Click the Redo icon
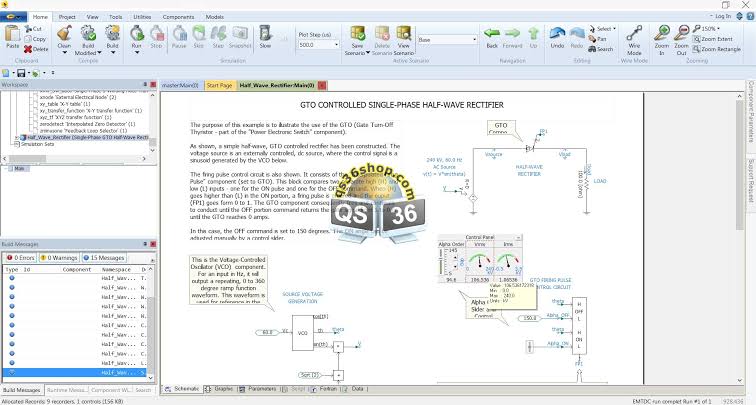Viewport: 756px width, 405px height. [577, 34]
